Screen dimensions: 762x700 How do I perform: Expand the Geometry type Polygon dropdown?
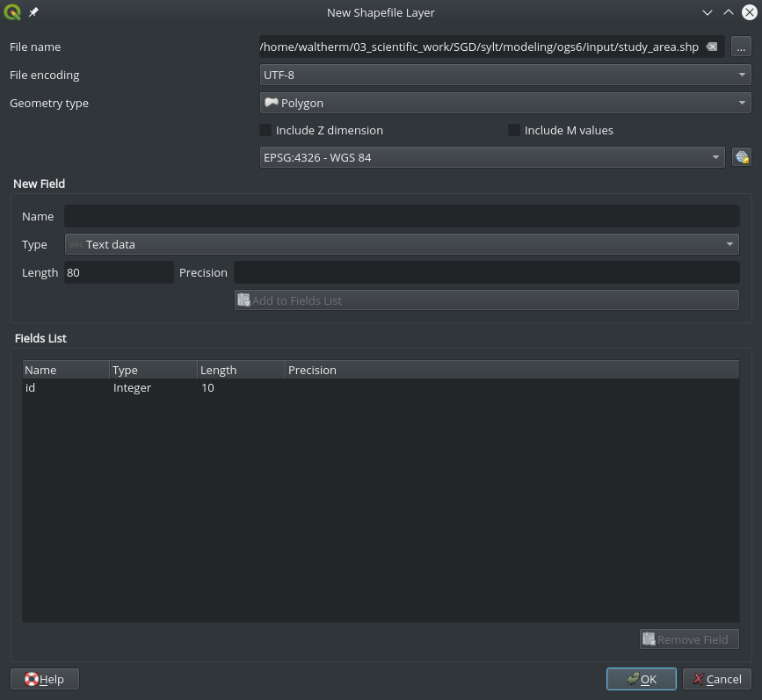click(x=505, y=104)
